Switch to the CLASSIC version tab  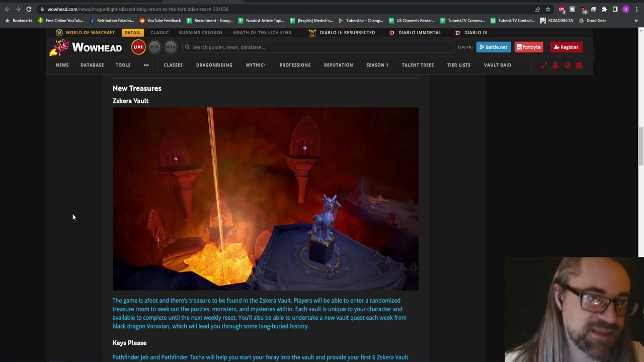(x=159, y=33)
